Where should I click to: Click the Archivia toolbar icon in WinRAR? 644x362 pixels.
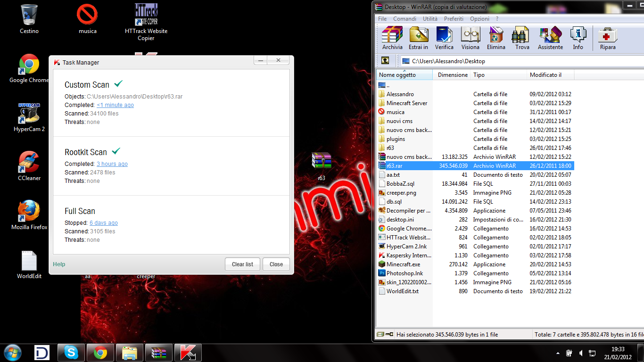coord(392,38)
